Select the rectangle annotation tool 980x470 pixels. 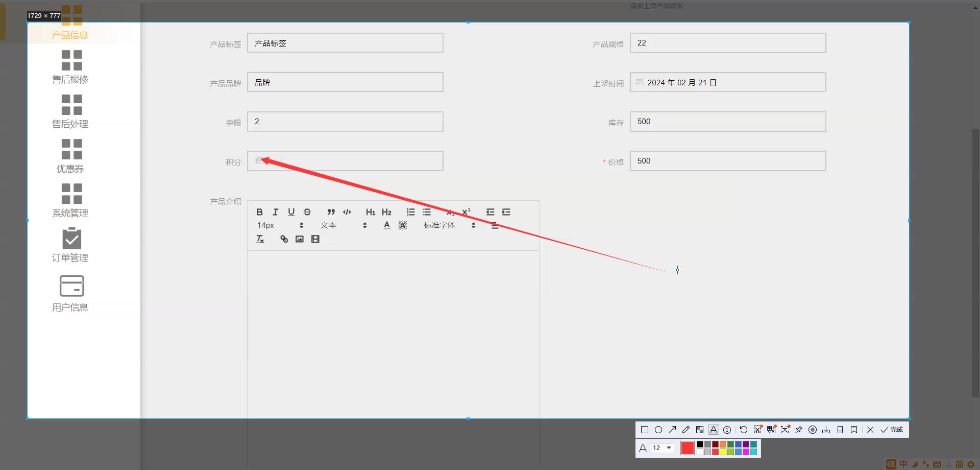pyautogui.click(x=645, y=430)
